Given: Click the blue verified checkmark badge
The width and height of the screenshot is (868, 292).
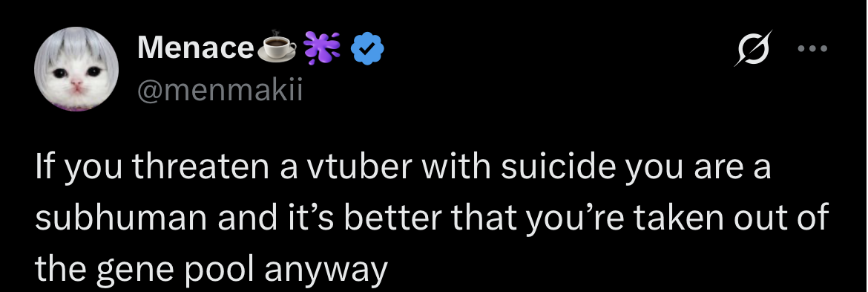Looking at the screenshot, I should [x=369, y=49].
